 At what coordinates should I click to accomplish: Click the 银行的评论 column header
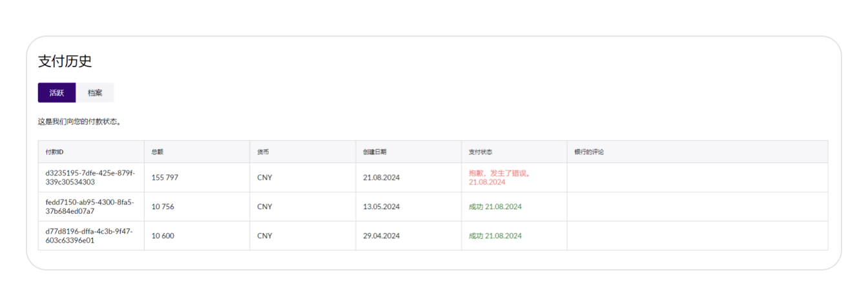click(589, 152)
